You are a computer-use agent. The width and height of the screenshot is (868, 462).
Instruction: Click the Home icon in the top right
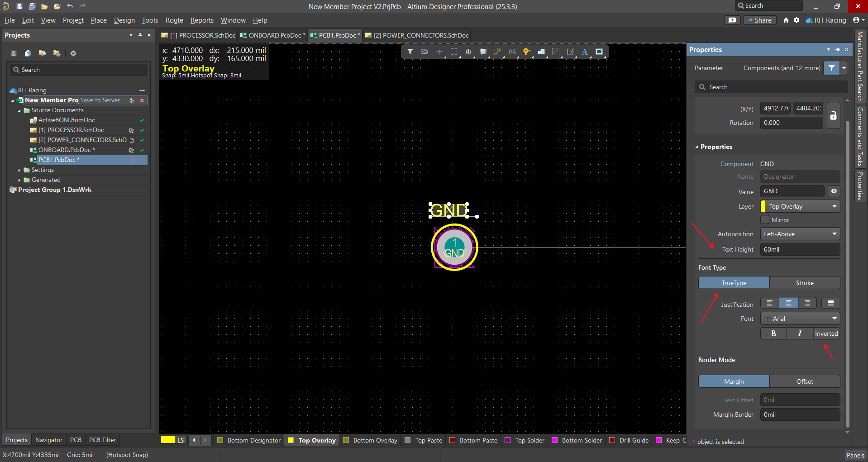click(x=786, y=20)
